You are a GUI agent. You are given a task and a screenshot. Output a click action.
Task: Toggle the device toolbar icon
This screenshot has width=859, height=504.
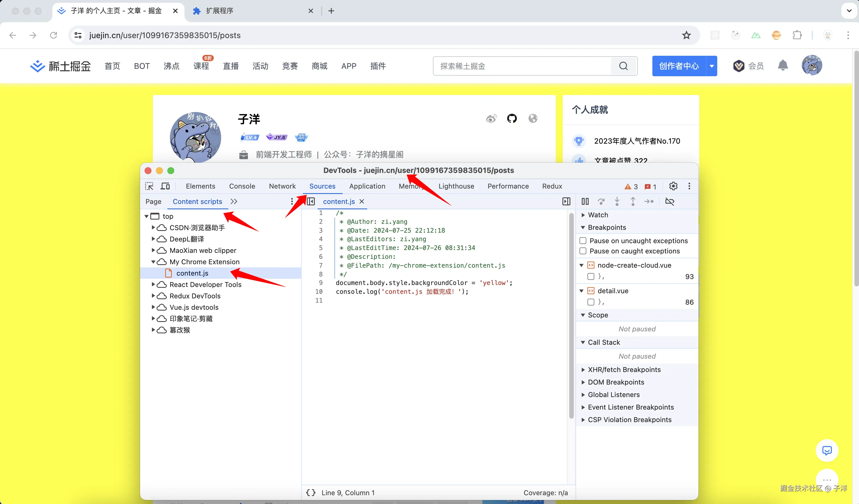[x=165, y=186]
